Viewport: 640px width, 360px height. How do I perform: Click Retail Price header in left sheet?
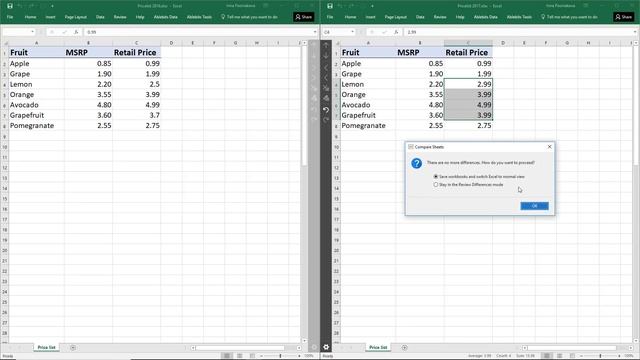[x=136, y=53]
